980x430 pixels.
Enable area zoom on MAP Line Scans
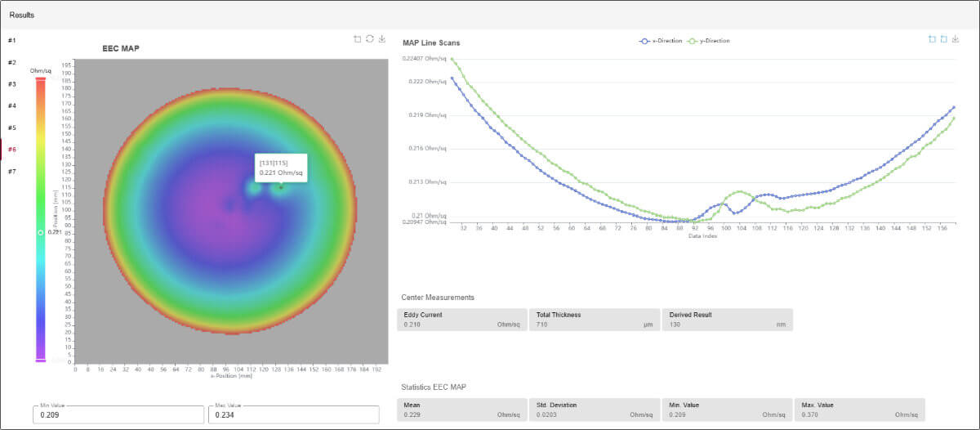click(931, 38)
